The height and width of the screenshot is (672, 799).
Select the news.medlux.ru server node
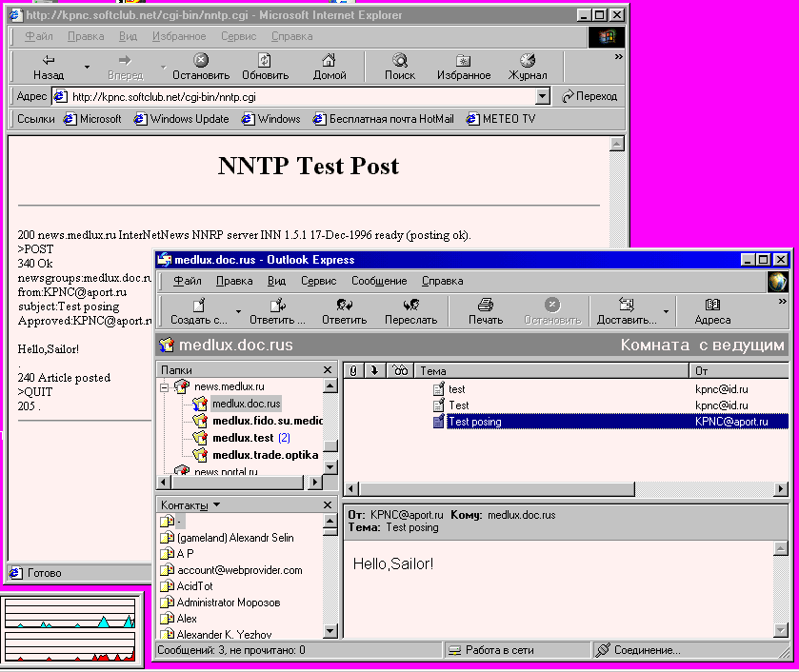pyautogui.click(x=230, y=386)
